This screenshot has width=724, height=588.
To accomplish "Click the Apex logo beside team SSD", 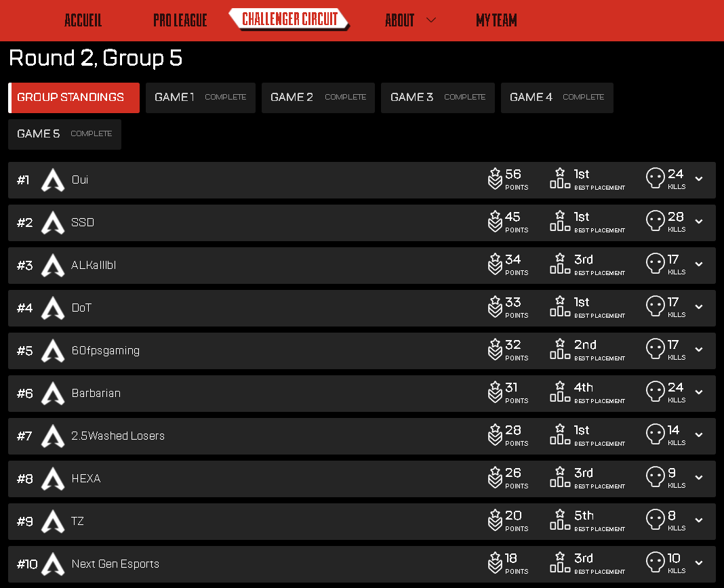I will tap(53, 222).
